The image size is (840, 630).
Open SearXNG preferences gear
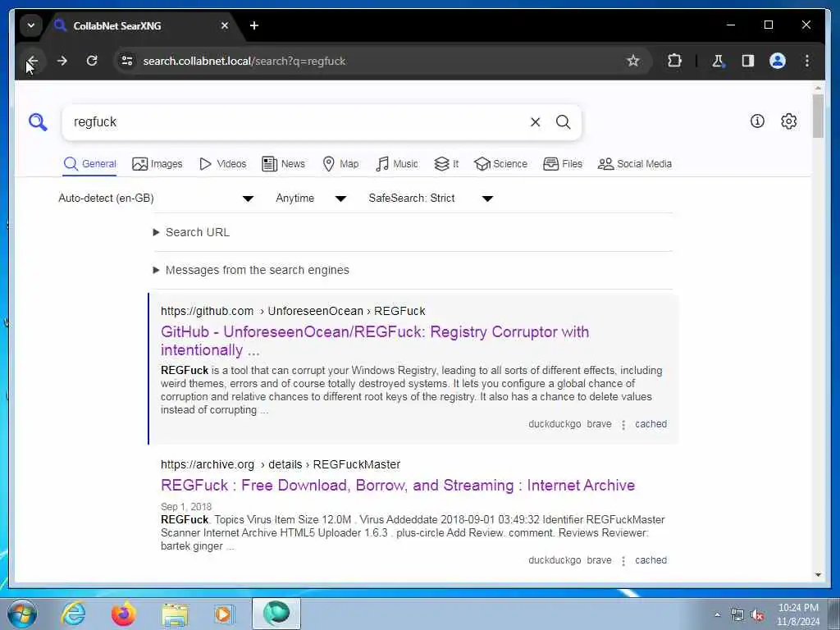pyautogui.click(x=788, y=121)
